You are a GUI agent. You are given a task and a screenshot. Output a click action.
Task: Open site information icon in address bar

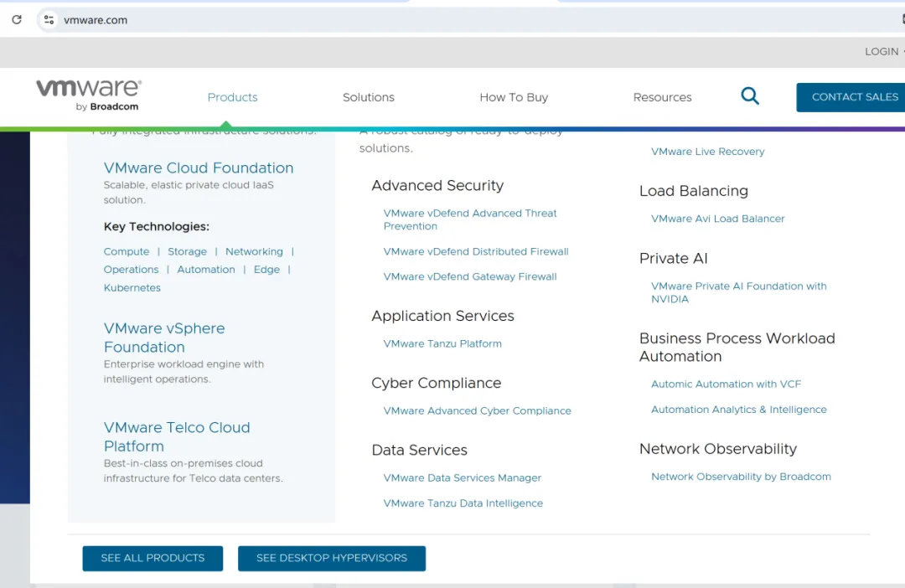click(49, 20)
